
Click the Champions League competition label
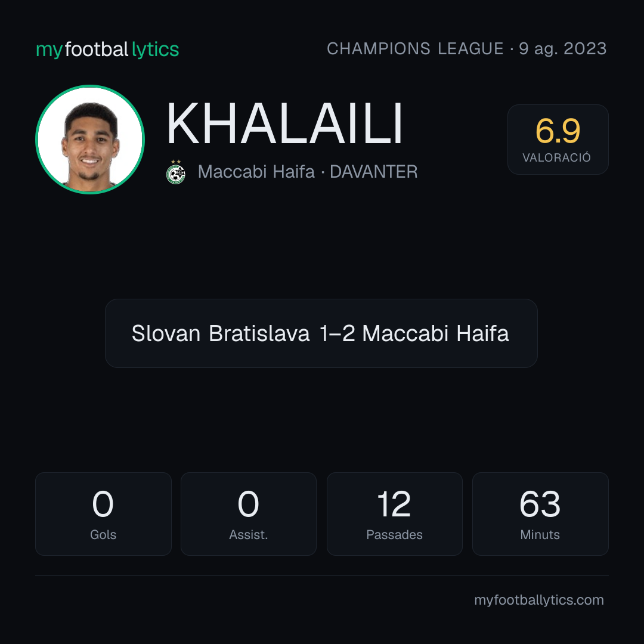415,49
